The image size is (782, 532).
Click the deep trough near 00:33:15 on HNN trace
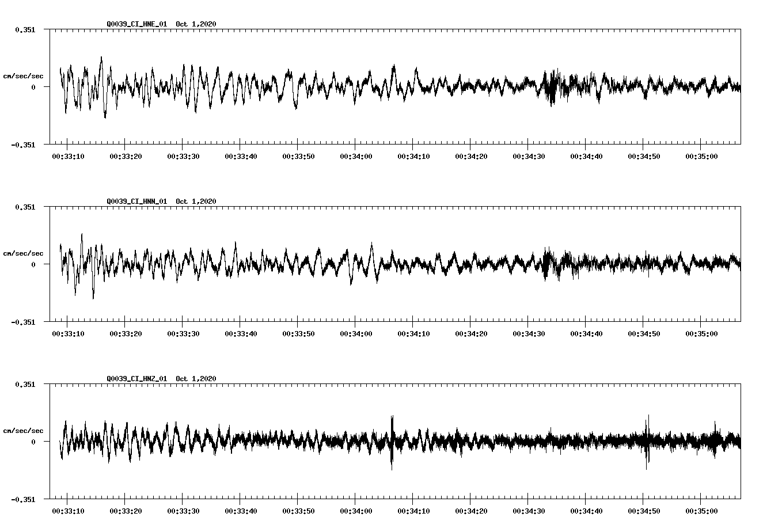tap(94, 297)
